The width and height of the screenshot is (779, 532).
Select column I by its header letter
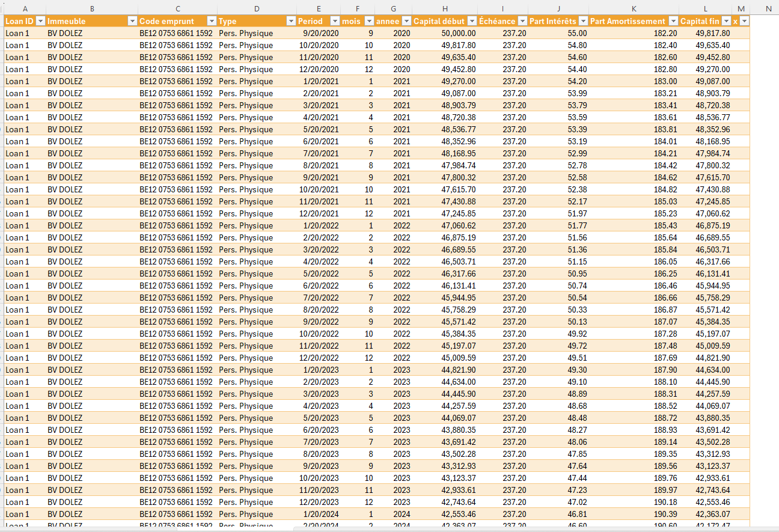tap(503, 8)
